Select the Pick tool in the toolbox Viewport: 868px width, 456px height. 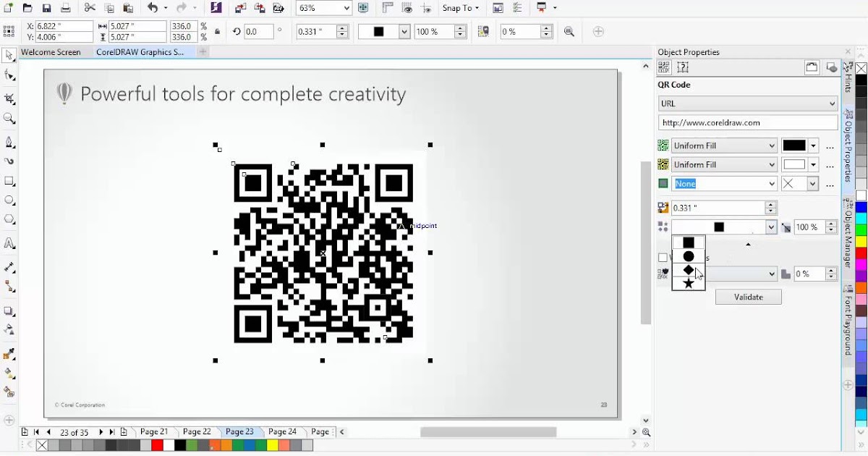coord(9,56)
